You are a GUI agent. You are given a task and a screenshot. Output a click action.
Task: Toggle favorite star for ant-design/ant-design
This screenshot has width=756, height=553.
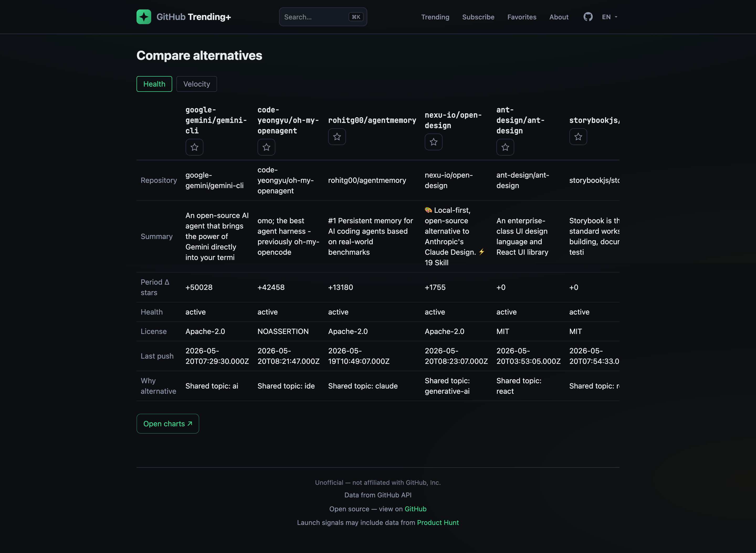(x=505, y=147)
